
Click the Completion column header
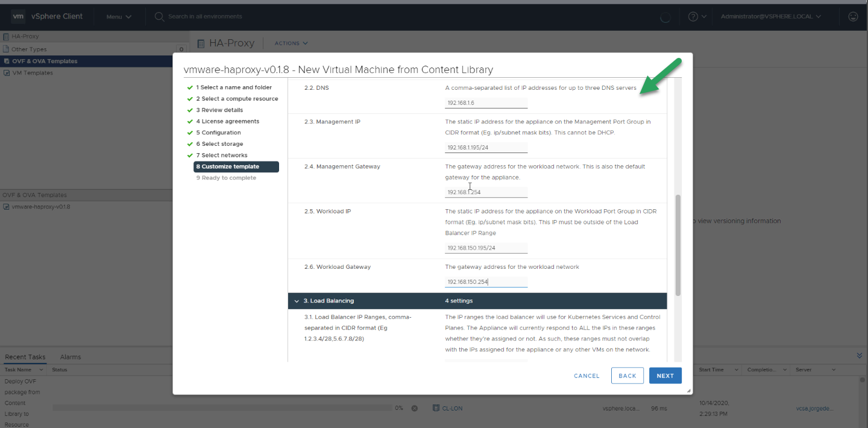763,370
